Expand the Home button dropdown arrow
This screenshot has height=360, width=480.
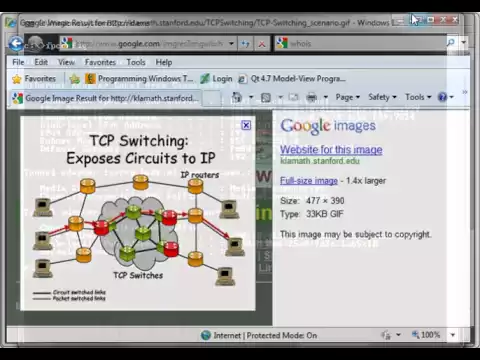[x=251, y=97]
